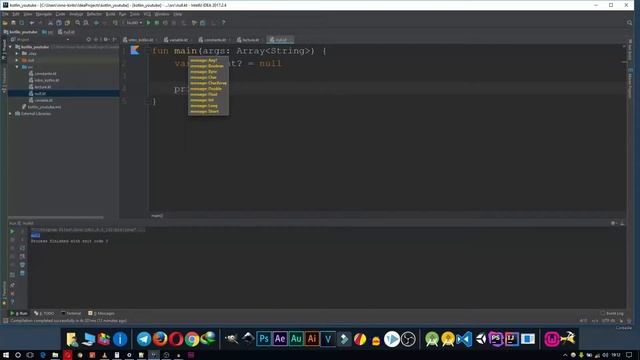The image size is (640, 360).
Task: Click the Project panel settings gear icon
Action: pyautogui.click(x=105, y=40)
